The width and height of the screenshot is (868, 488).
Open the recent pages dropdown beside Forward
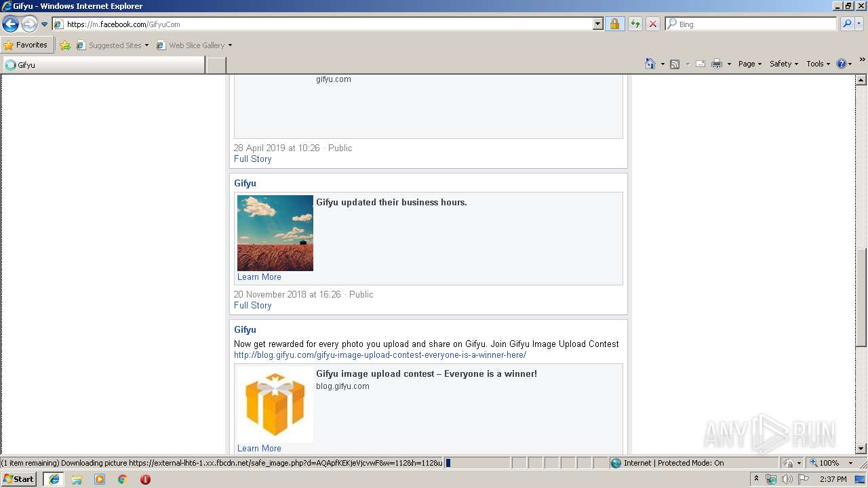pos(45,24)
